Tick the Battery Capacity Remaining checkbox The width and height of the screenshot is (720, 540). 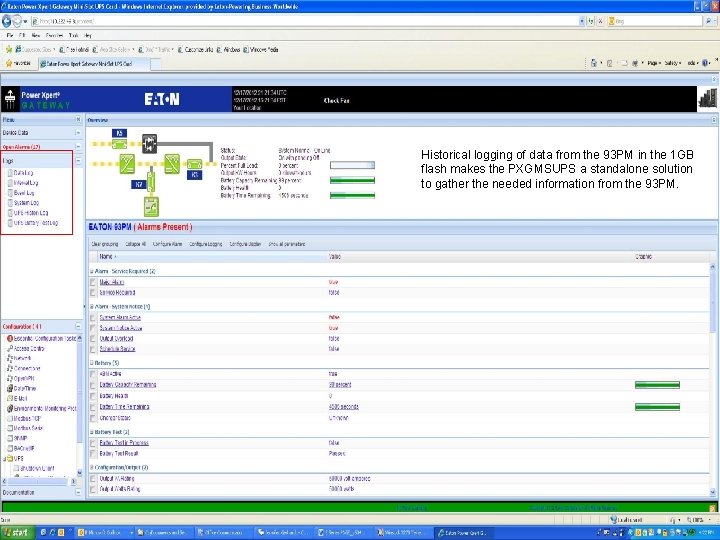click(x=93, y=385)
